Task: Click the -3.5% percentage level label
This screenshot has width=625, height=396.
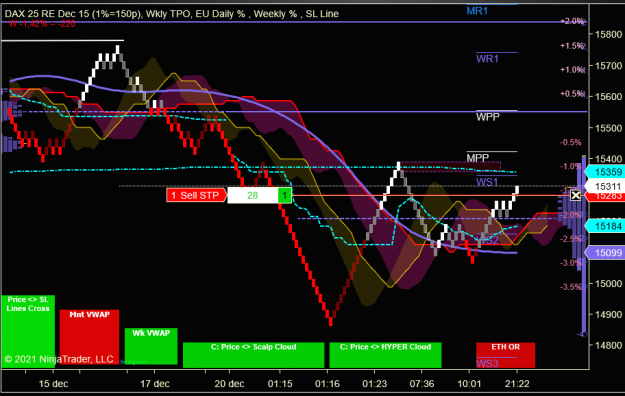Action: coord(571,287)
